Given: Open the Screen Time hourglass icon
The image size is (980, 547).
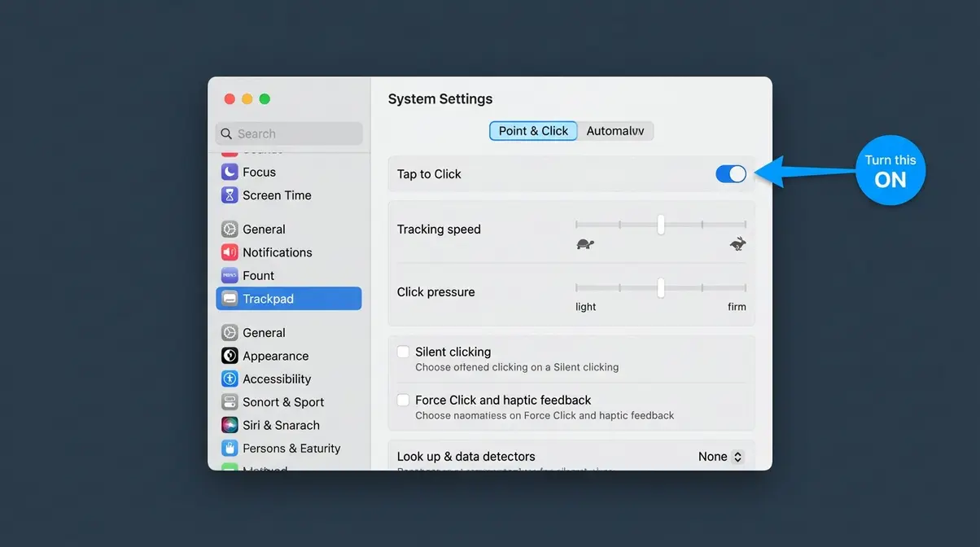Looking at the screenshot, I should pyautogui.click(x=230, y=195).
